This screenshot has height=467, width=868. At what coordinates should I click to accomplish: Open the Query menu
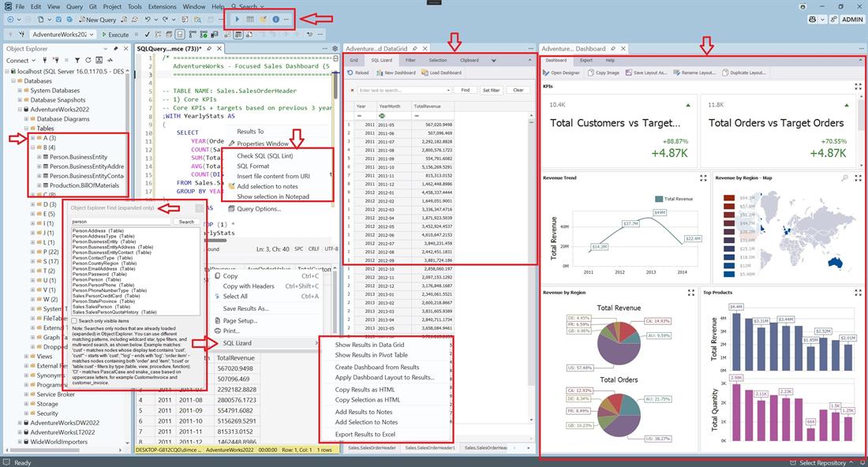74,6
